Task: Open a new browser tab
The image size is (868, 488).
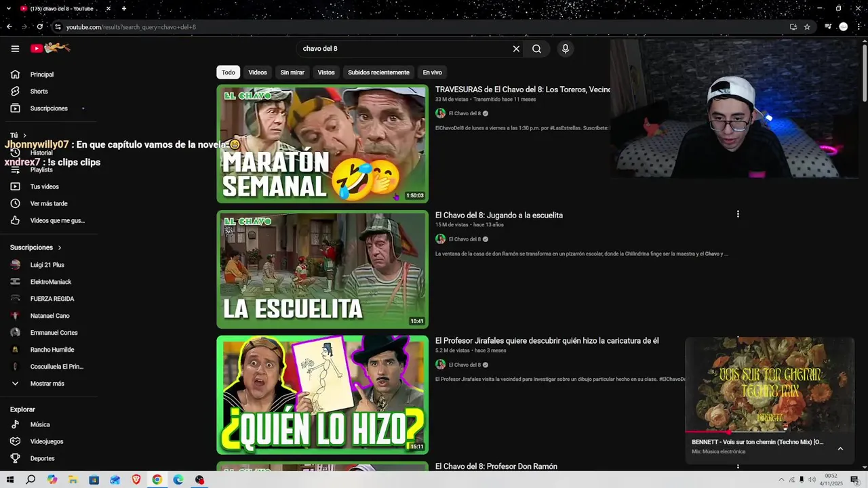Action: (124, 9)
